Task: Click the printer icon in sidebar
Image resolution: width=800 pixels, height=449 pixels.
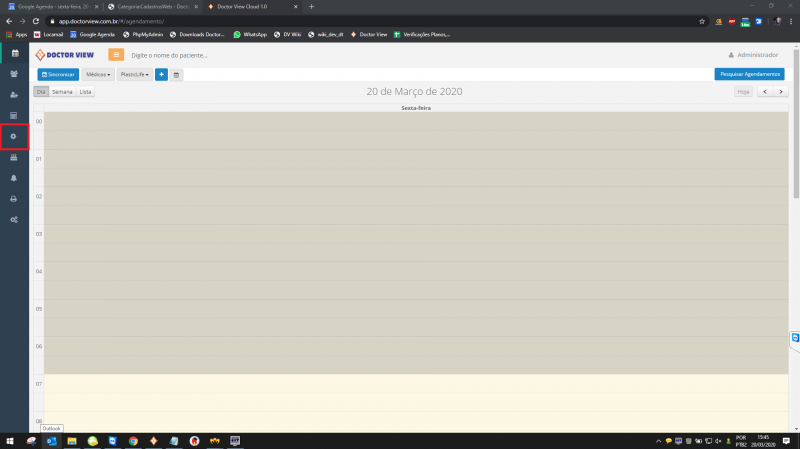Action: (x=14, y=199)
